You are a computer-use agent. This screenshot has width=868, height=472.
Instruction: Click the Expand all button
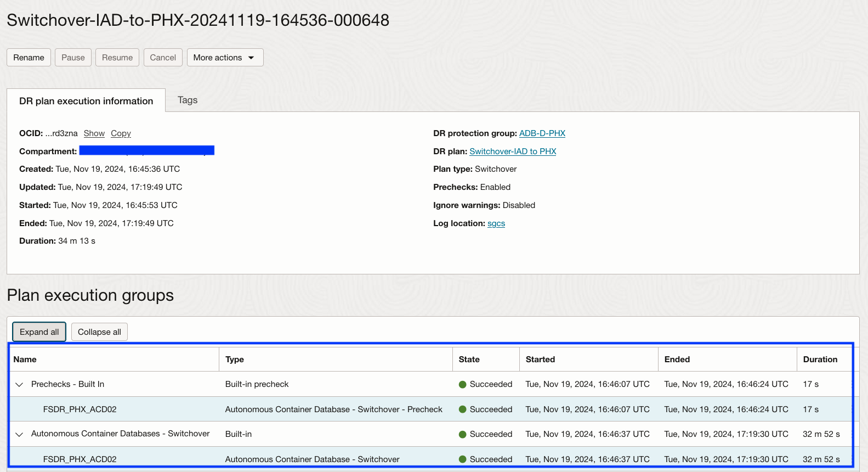[x=39, y=332]
